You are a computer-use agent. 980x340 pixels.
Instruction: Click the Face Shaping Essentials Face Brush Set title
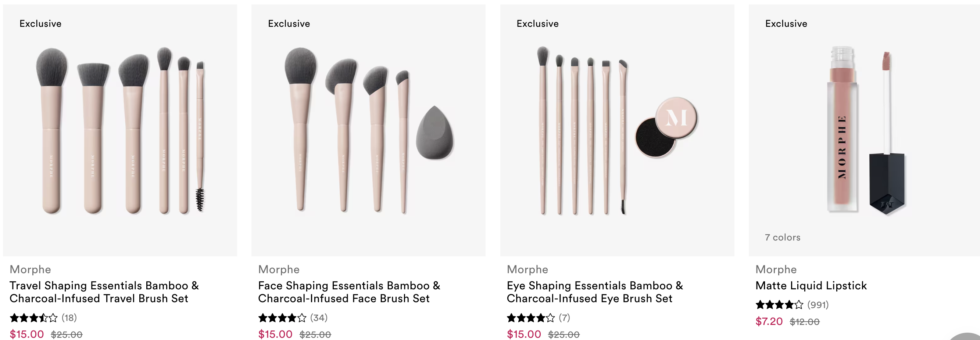pyautogui.click(x=349, y=292)
